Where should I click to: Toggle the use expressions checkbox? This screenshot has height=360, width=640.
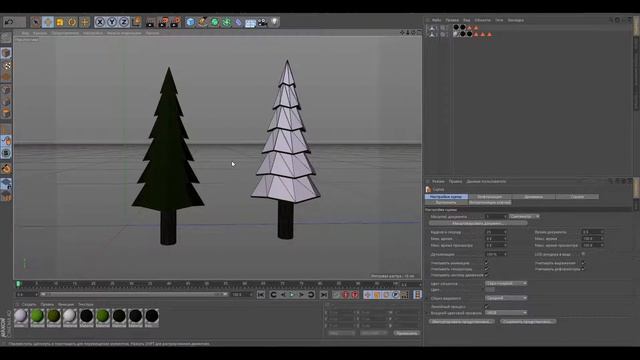click(582, 263)
